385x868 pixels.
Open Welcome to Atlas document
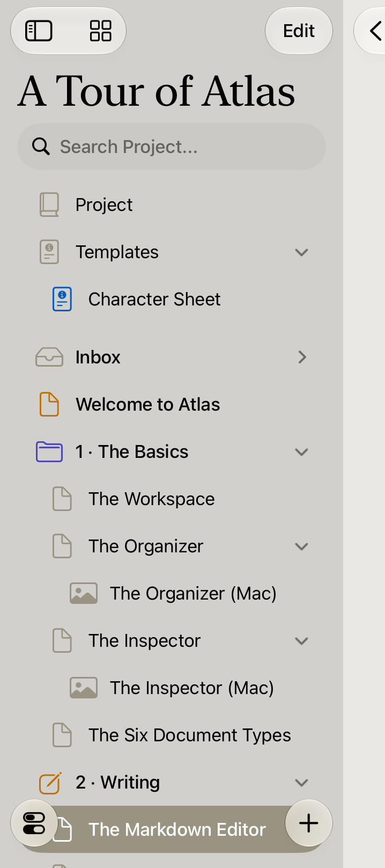point(172,404)
